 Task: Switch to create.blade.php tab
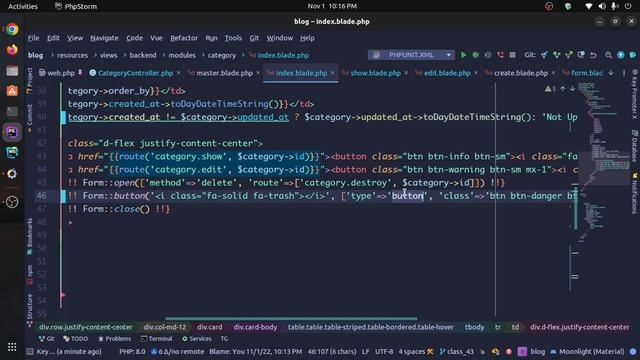coord(520,73)
